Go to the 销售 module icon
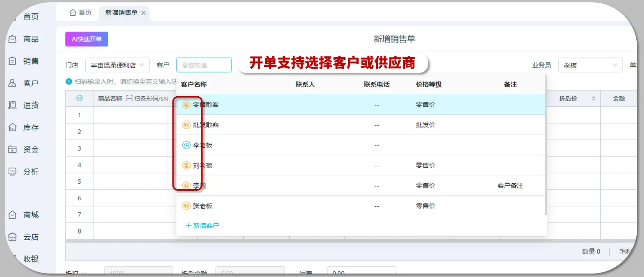Image resolution: width=644 pixels, height=277 pixels. pos(13,61)
